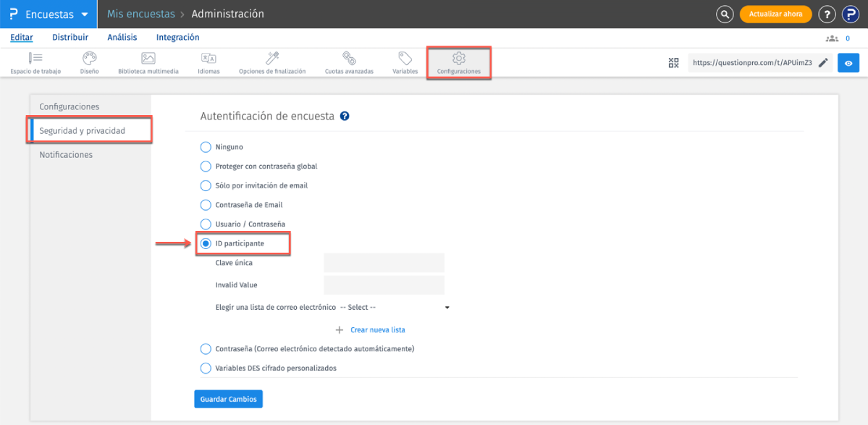
Task: Open the Variables tag tool
Action: [x=405, y=63]
